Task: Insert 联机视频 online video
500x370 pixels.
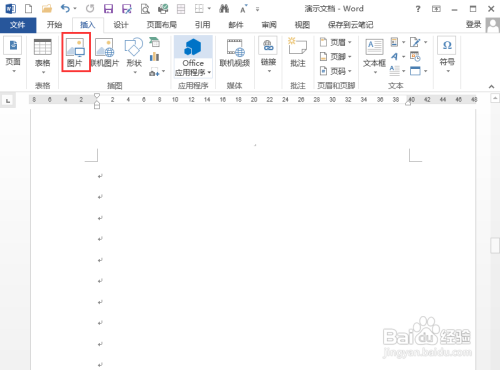Action: pyautogui.click(x=235, y=52)
